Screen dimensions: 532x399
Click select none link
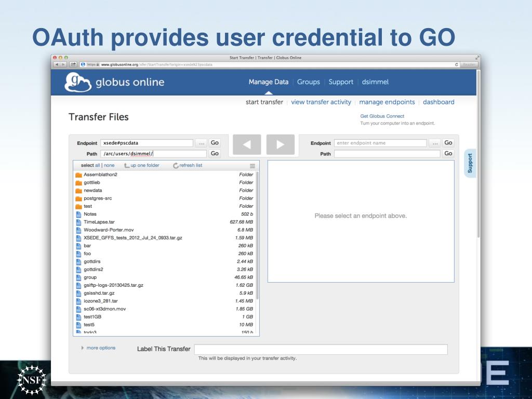[x=109, y=165]
